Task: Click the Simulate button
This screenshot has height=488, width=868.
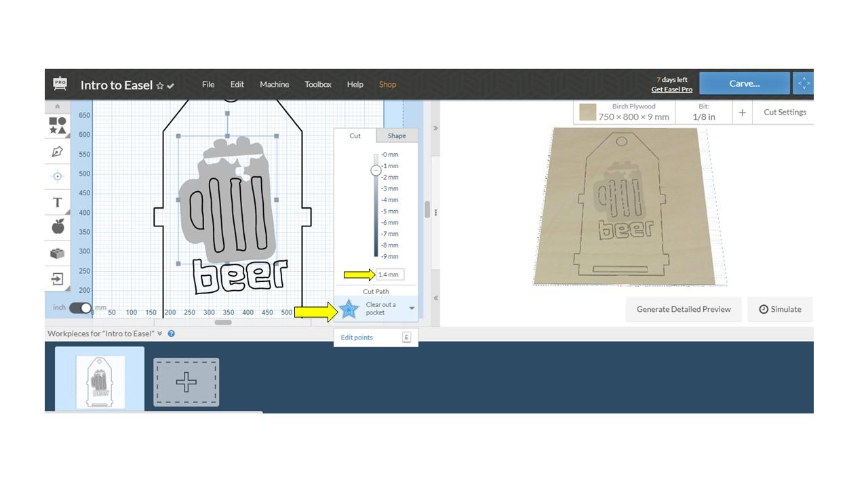Action: pos(780,309)
